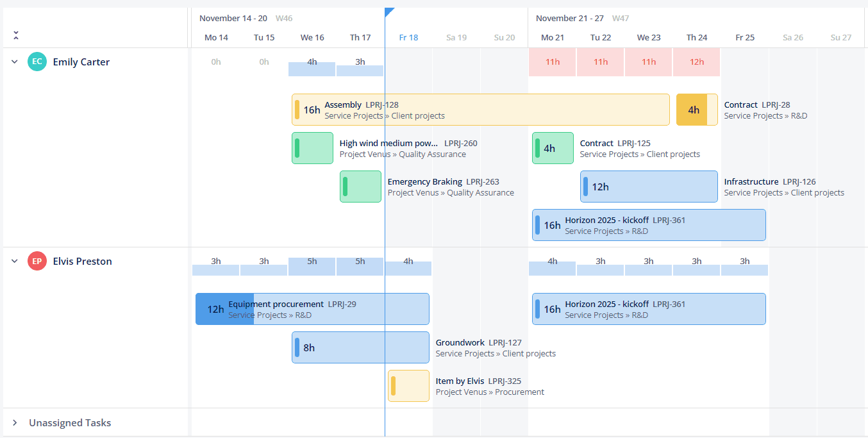
Task: Collapse Emily Carter's row
Action: [15, 62]
